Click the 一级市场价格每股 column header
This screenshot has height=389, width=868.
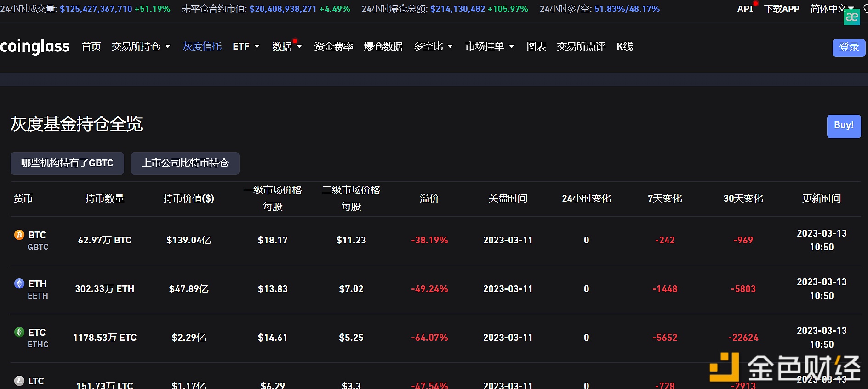coord(273,198)
